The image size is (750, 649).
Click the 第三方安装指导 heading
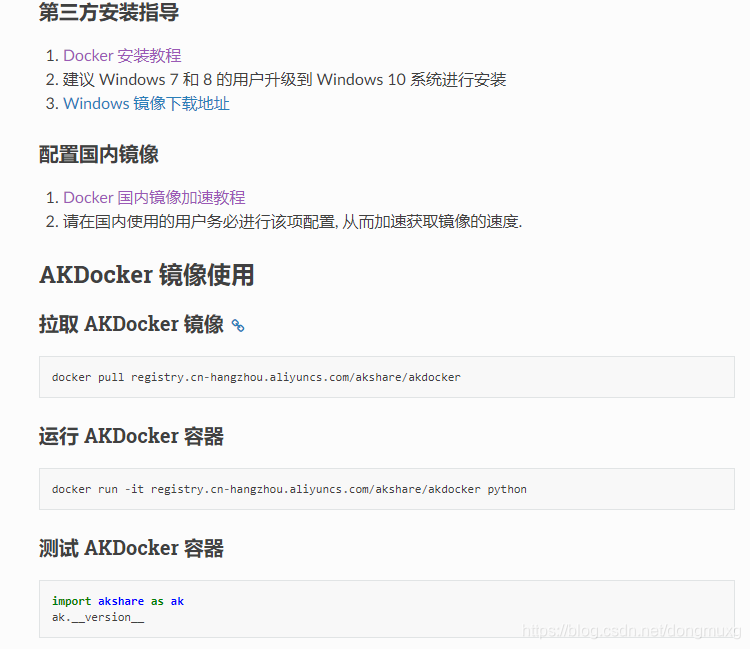(109, 12)
